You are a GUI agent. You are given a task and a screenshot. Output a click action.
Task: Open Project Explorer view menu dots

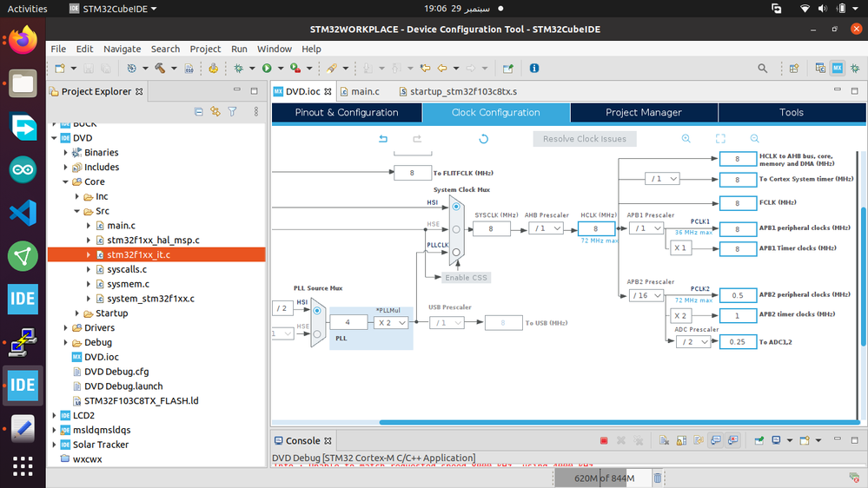(x=255, y=112)
